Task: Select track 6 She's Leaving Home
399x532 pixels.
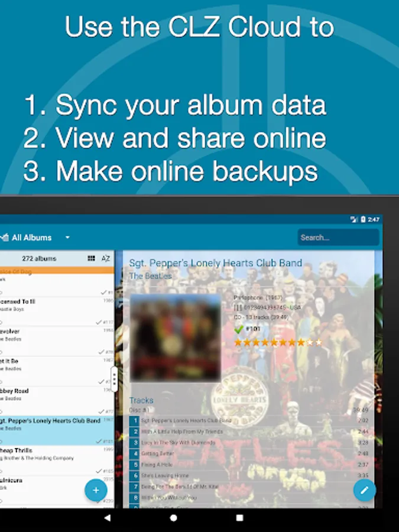Action: 249,476
